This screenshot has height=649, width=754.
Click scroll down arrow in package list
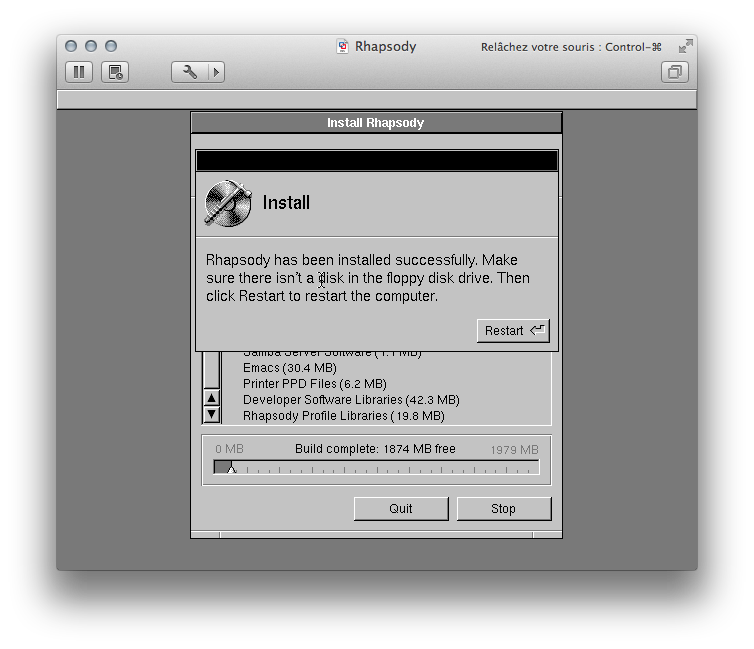click(212, 414)
